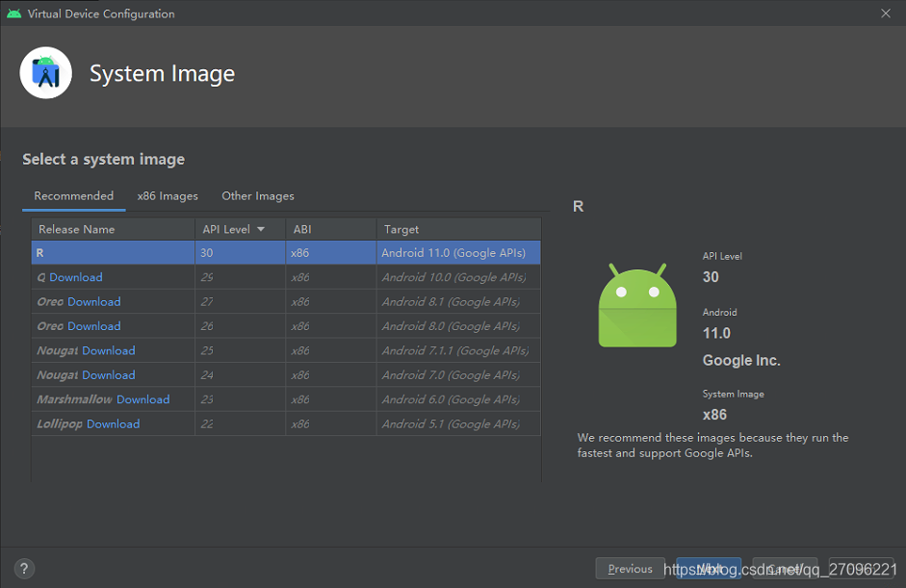
Task: Download the Nougat API 25 image
Action: pos(109,350)
